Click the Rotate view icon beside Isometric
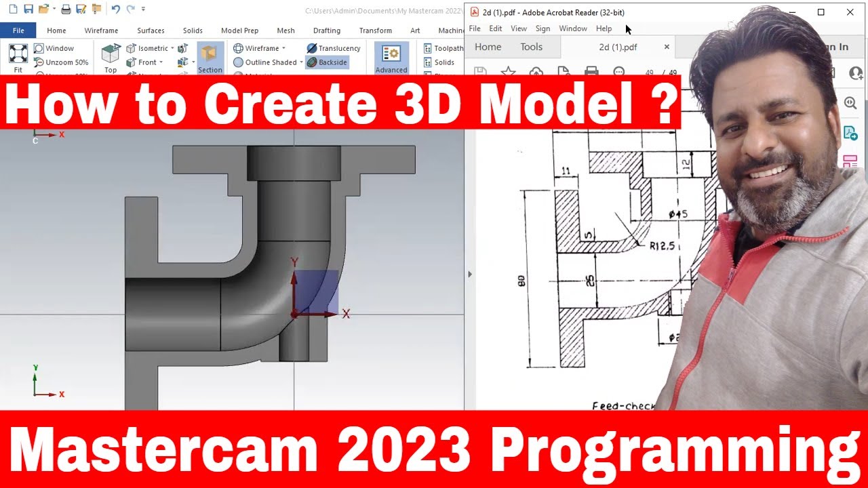This screenshot has height=488, width=868. point(182,48)
